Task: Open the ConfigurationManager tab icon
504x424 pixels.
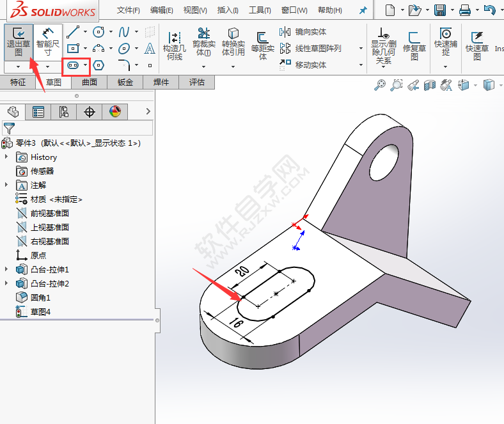Action: 64,112
